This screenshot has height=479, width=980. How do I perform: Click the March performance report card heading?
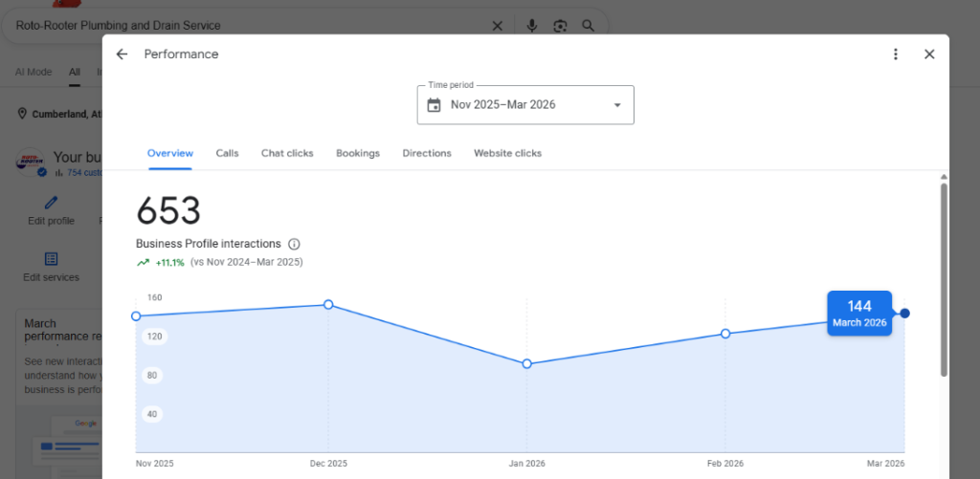pyautogui.click(x=62, y=331)
